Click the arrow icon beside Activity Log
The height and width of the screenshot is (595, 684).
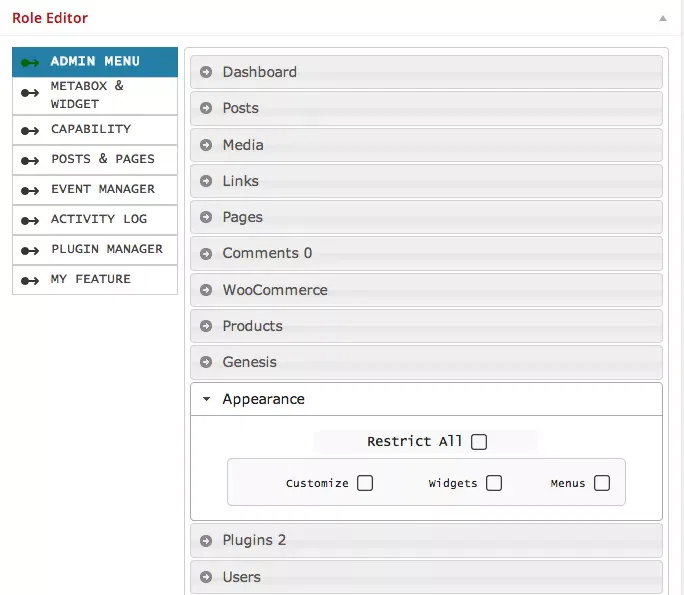click(30, 221)
